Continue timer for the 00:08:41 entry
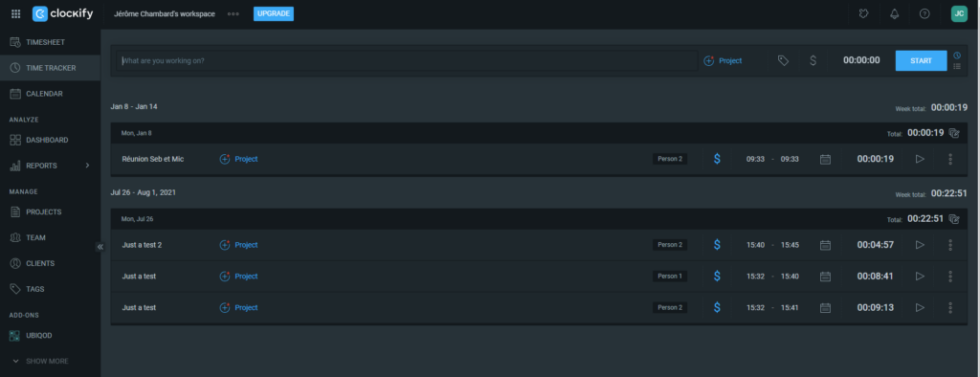 [x=920, y=277]
